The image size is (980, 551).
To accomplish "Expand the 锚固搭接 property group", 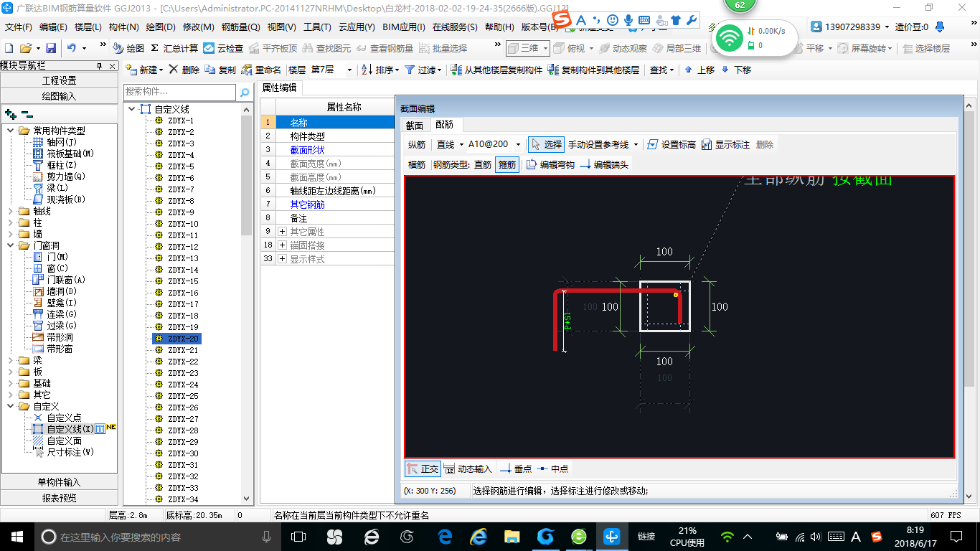I will pos(283,245).
